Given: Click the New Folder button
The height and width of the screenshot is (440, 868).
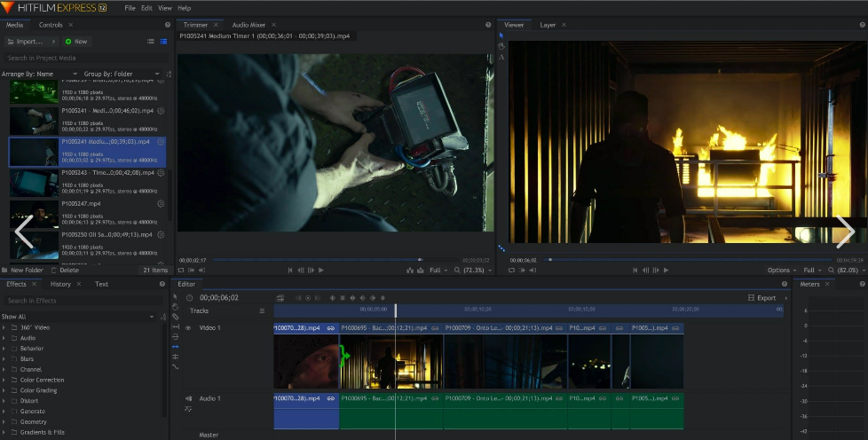Looking at the screenshot, I should (x=22, y=270).
